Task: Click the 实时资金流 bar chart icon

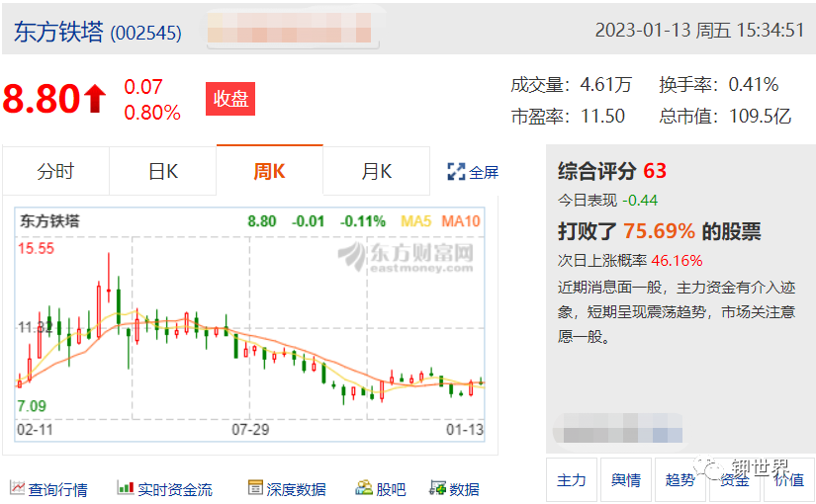Action: [126, 488]
